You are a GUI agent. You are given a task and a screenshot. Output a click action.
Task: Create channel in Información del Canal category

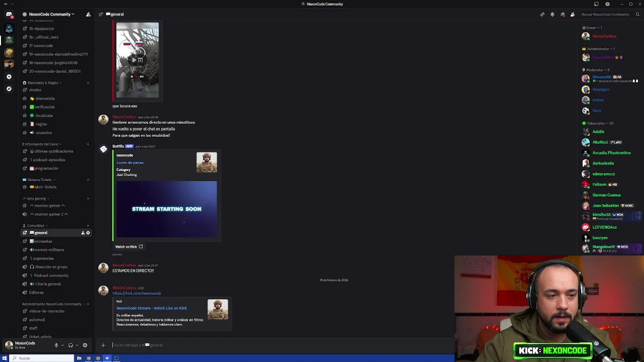click(88, 144)
